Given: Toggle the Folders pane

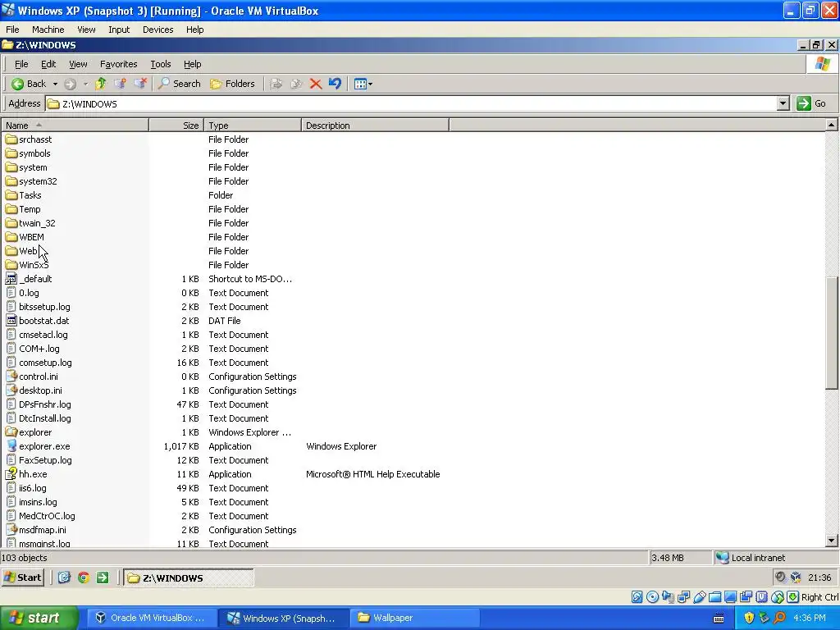Looking at the screenshot, I should 232,84.
